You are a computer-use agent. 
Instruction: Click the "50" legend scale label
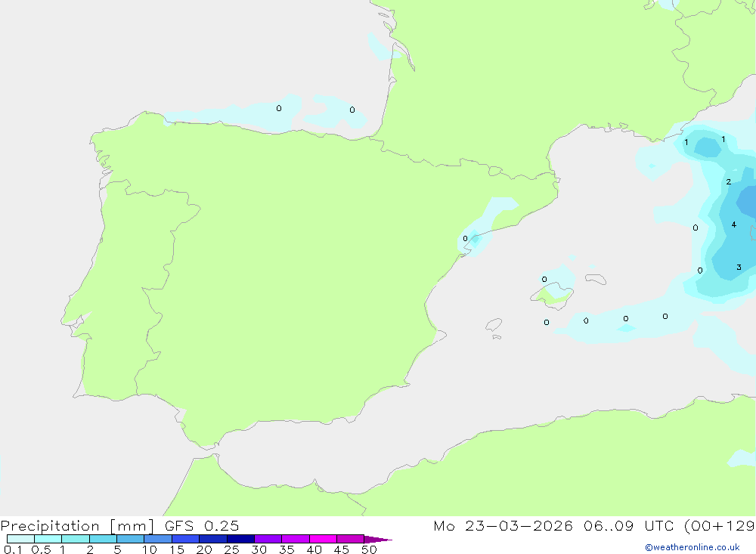click(369, 549)
